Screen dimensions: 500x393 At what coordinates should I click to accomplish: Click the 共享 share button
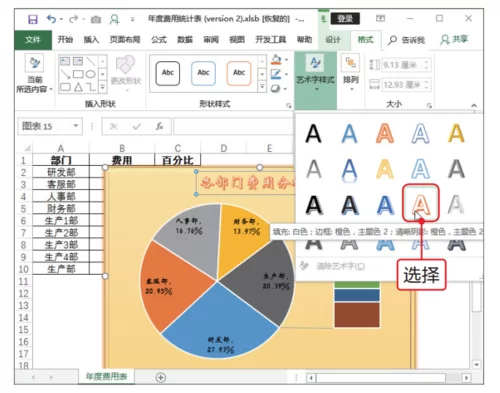pyautogui.click(x=455, y=40)
